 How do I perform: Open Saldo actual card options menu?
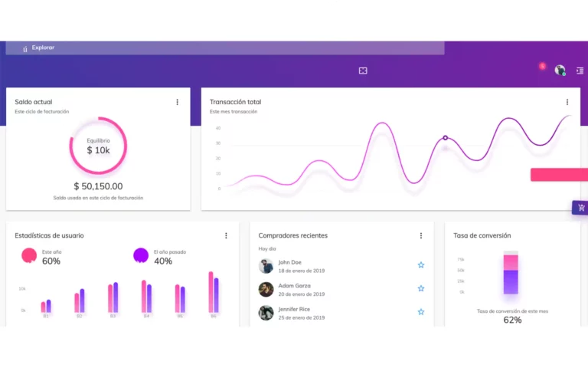(x=177, y=102)
